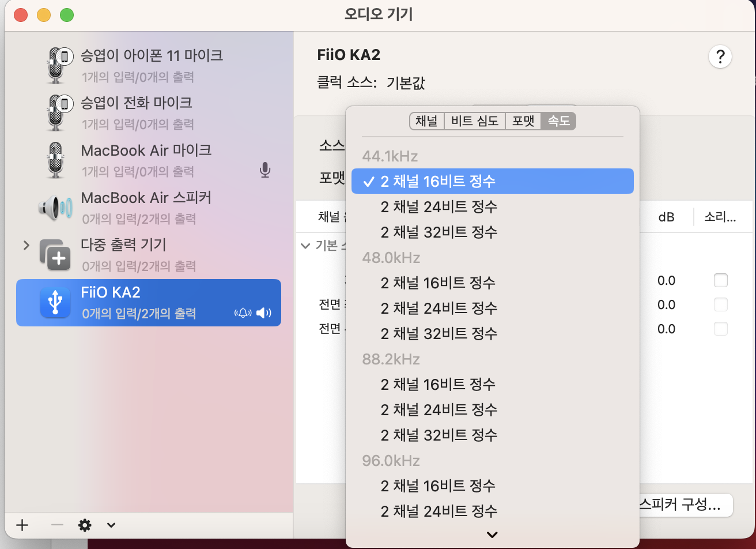
Task: Open the gear action menu
Action: (x=85, y=525)
